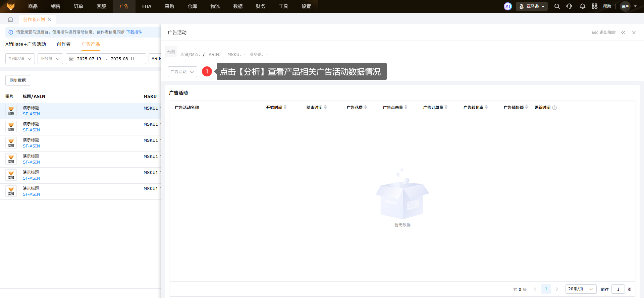Click the 同步数据 button
Viewport: 644px width, 298px height.
[18, 80]
